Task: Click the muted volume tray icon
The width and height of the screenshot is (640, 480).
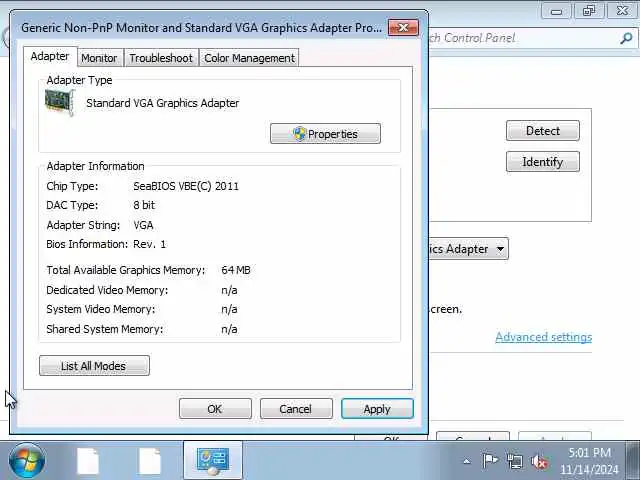Action: 539,462
